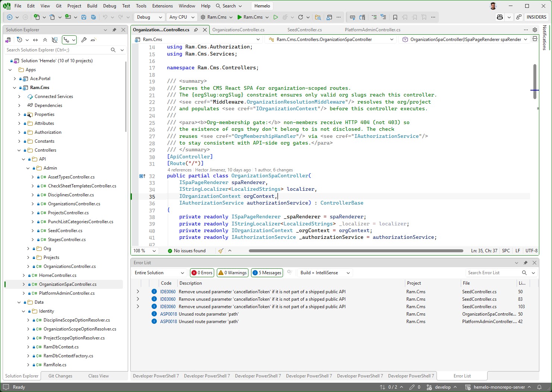Click the split editor icon at top right
Screen dimensions: 552x392
535,39
